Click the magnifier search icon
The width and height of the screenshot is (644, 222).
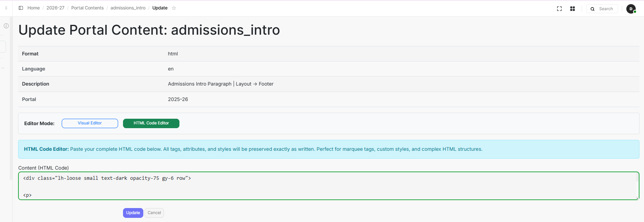tap(592, 9)
